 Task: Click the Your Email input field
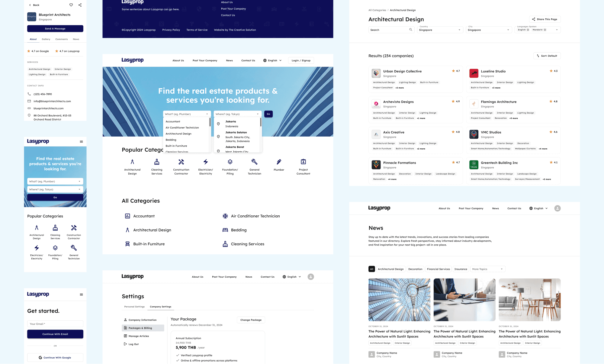[55, 324]
